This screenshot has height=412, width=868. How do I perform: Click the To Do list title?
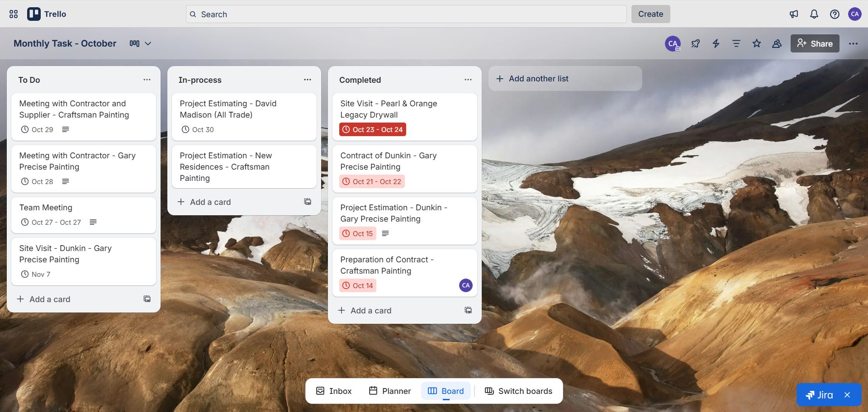coord(29,80)
